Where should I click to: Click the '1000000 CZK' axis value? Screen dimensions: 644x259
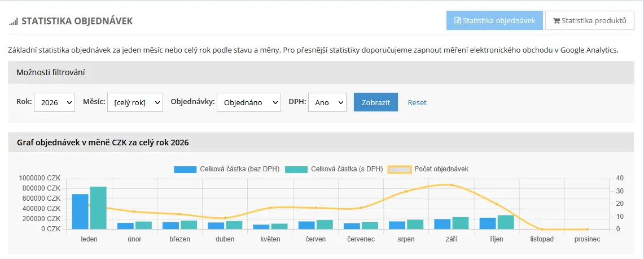pos(40,178)
